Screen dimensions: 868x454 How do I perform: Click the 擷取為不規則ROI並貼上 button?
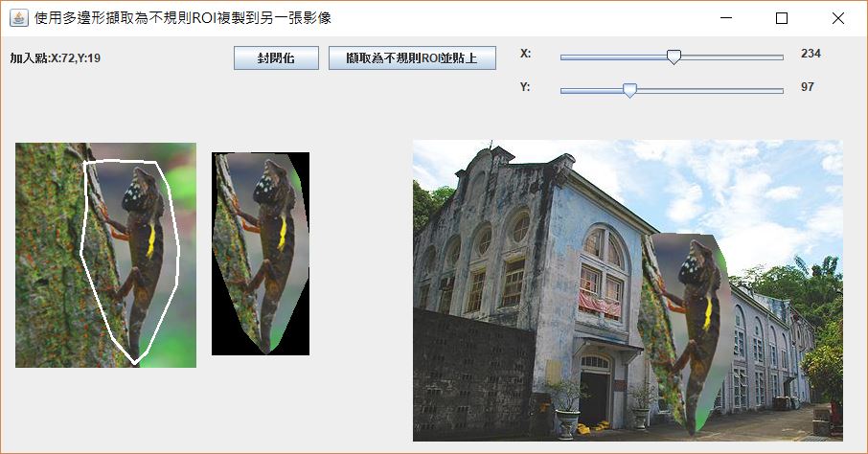[412, 58]
